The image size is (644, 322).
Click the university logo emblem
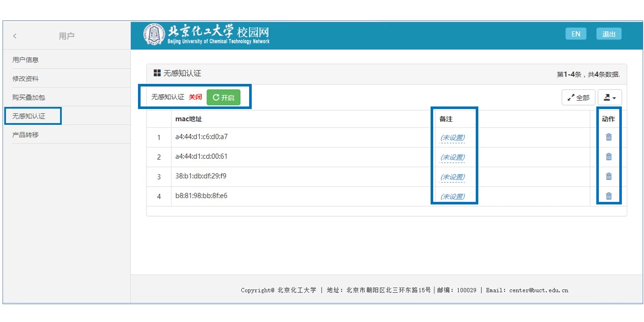click(x=154, y=35)
